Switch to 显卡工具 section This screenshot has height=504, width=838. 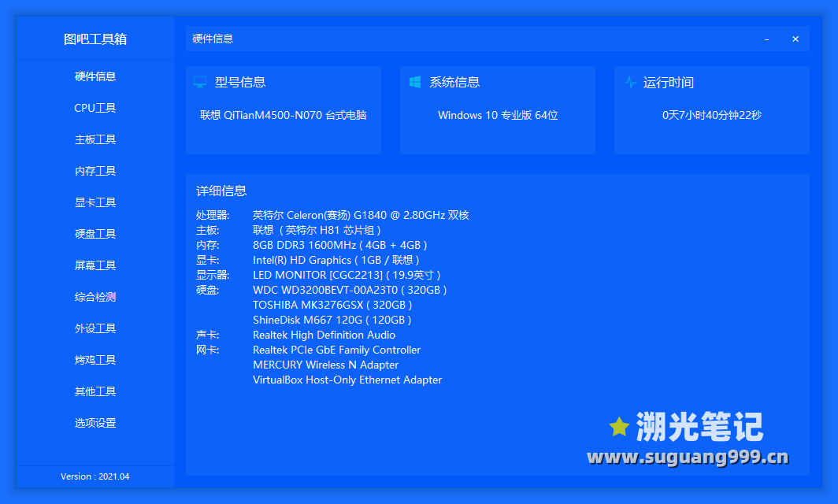tap(95, 202)
